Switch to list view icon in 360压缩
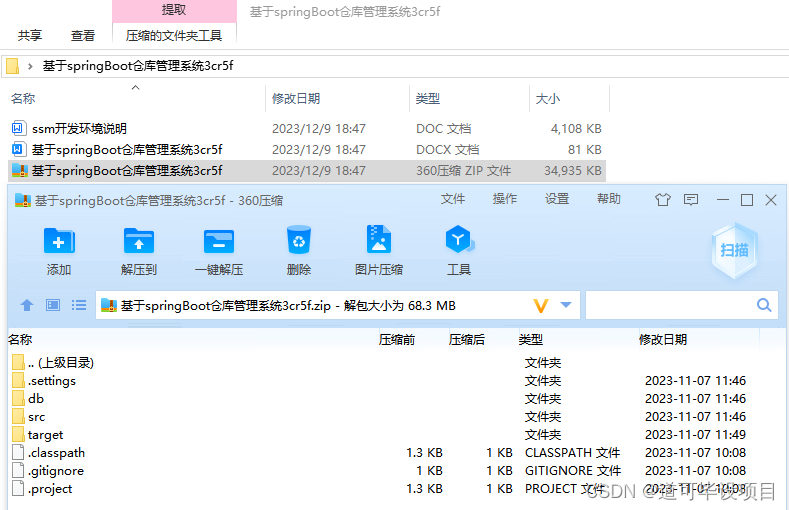Image resolution: width=789 pixels, height=510 pixels. coord(78,305)
